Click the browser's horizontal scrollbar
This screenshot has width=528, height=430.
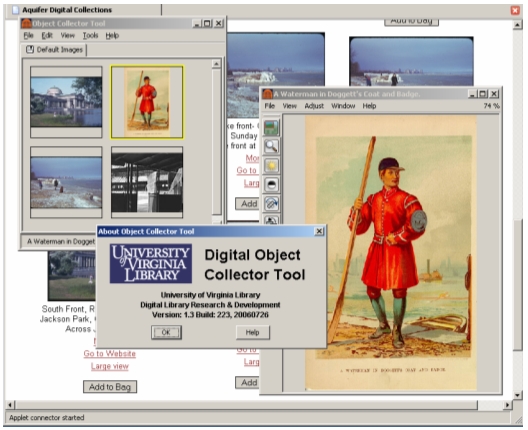tap(246, 405)
